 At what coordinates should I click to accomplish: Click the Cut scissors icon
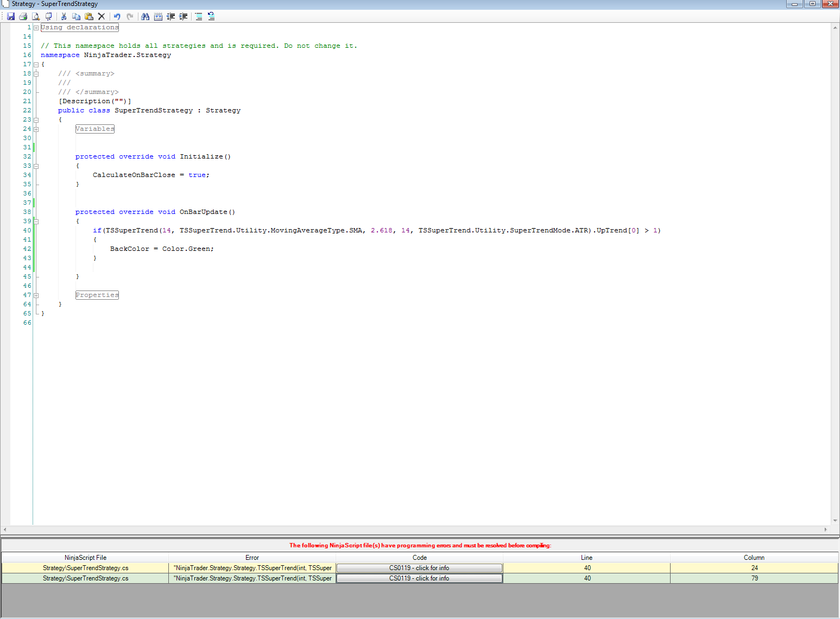(64, 16)
